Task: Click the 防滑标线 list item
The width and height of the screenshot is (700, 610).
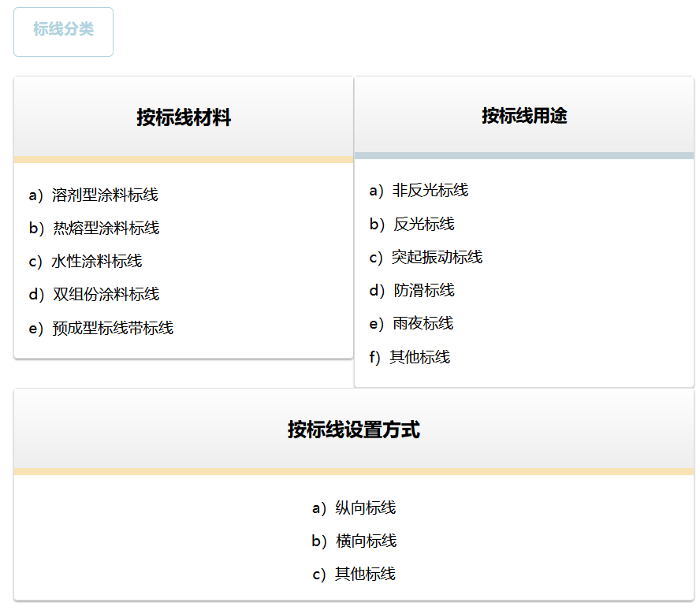Action: tap(423, 290)
